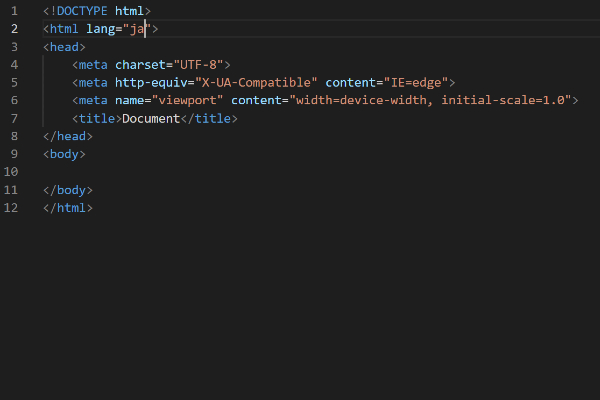Click the "UTF-8" string value
600x400 pixels.
tap(198, 65)
